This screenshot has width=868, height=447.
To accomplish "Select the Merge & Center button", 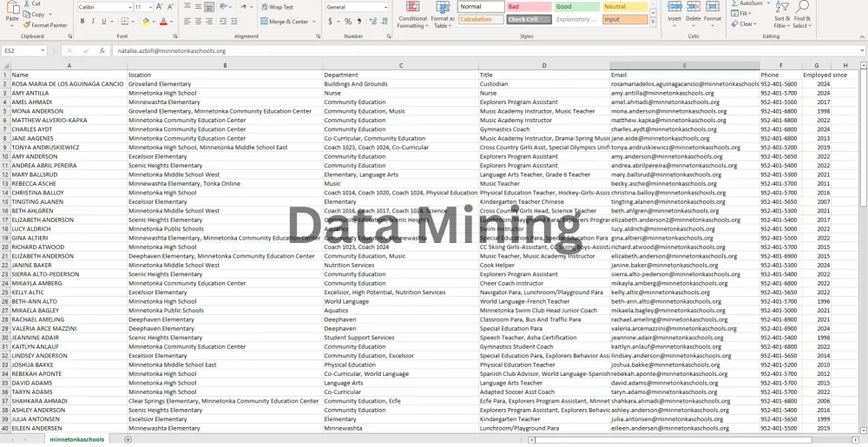I will pos(284,22).
